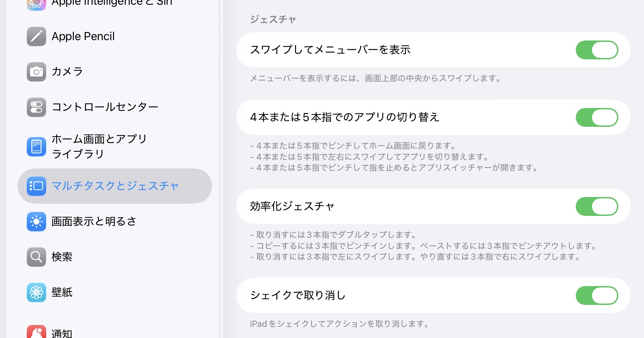
Task: Click the Multitasking & Gestures sidebar icon
Action: tap(36, 186)
